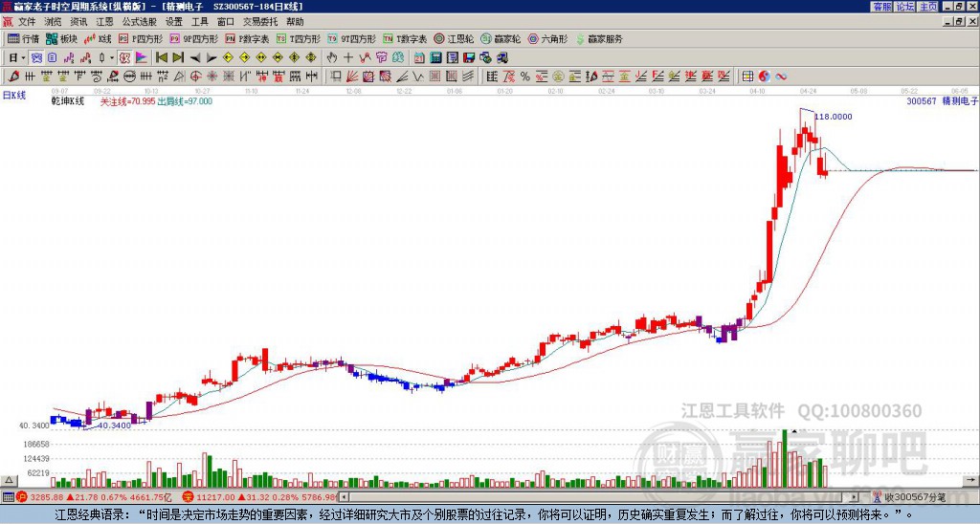Screen dimensions: 980x524
Task: Click the black left arrow navigation icon
Action: pyautogui.click(x=195, y=57)
